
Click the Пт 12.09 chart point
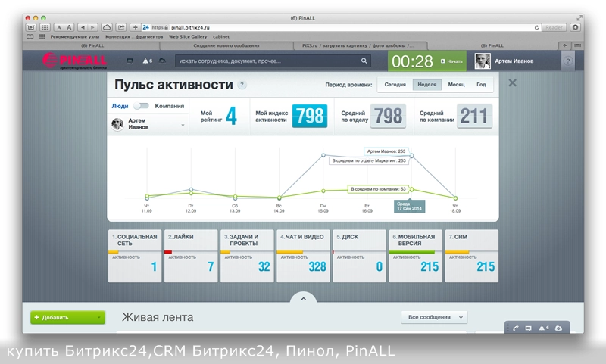tap(191, 189)
